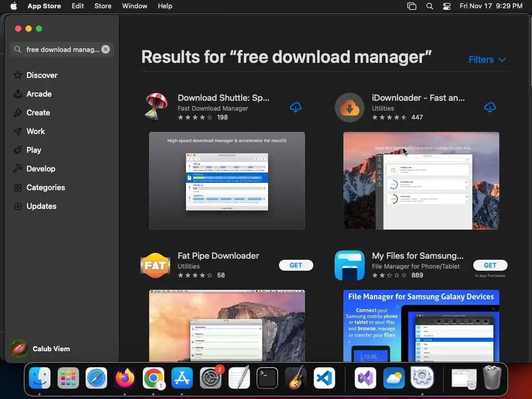
Task: Open Spotlight search in menu bar
Action: [430, 6]
